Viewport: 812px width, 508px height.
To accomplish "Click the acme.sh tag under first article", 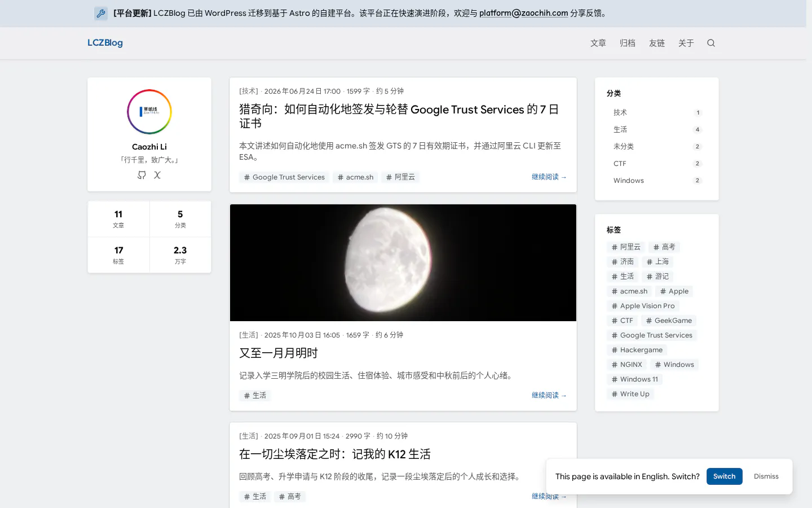I will (355, 177).
